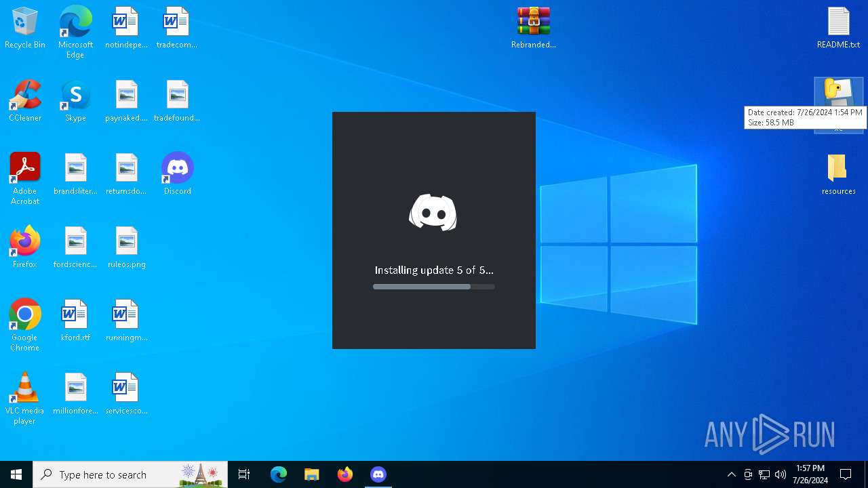
Task: Click the taskbar search box
Action: click(x=130, y=474)
